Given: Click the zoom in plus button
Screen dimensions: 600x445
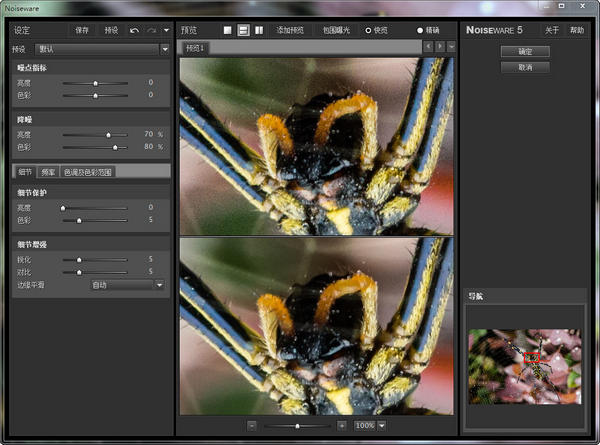Looking at the screenshot, I should [x=342, y=425].
